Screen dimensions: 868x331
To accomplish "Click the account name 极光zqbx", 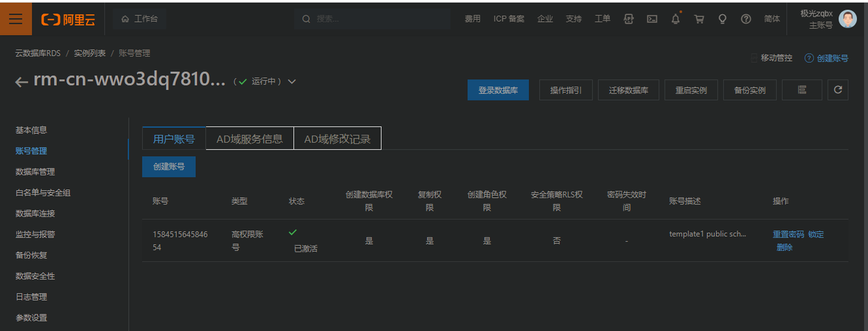I will tap(816, 13).
